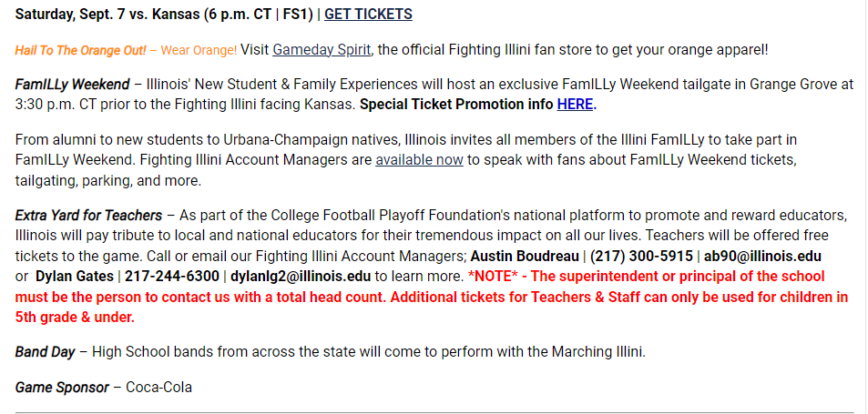This screenshot has height=414, width=868.
Task: Click phone number 217-244-6300
Action: (x=172, y=276)
